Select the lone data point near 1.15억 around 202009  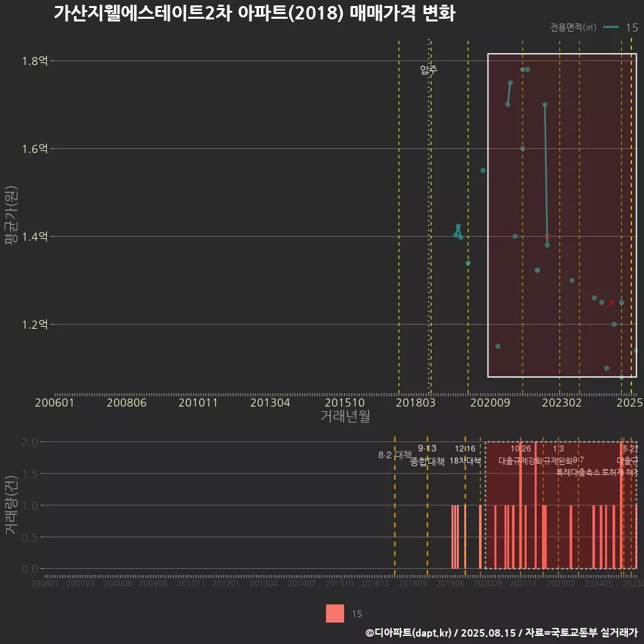[x=498, y=346]
